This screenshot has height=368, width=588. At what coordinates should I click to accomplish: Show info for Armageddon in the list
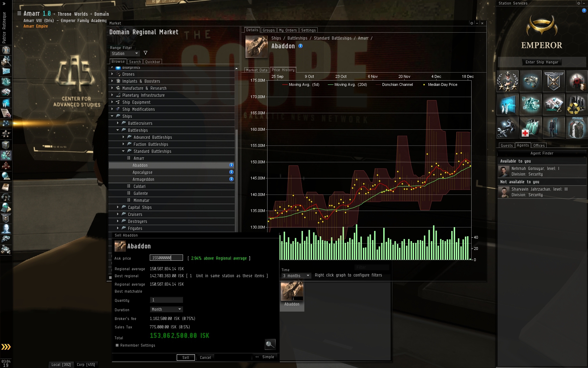tap(231, 179)
